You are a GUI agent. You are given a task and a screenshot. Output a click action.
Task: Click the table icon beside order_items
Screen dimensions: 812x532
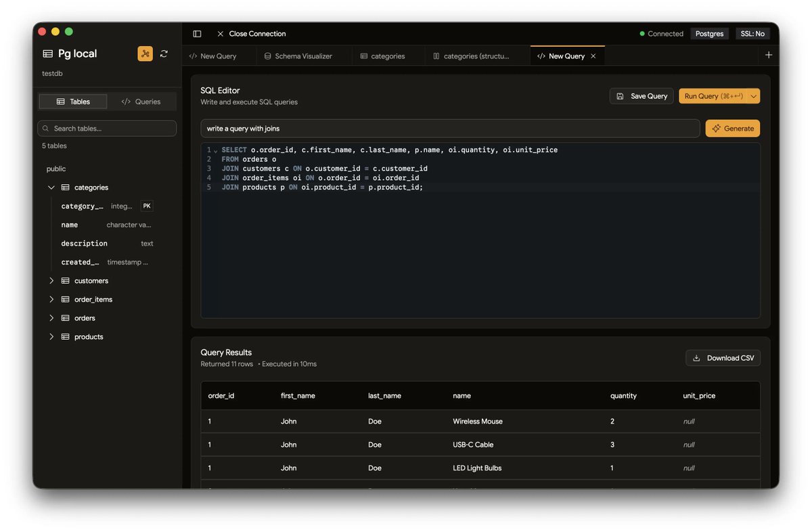[66, 299]
